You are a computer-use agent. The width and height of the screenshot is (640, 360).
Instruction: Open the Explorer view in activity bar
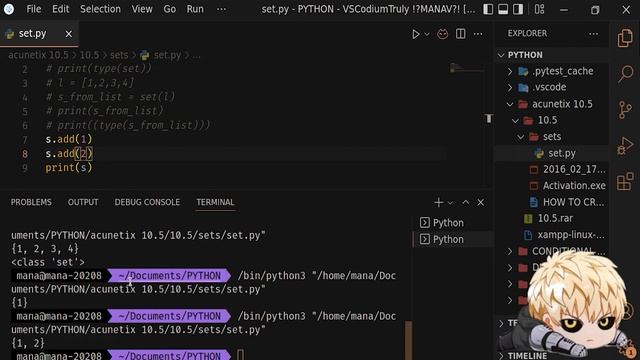(x=625, y=38)
